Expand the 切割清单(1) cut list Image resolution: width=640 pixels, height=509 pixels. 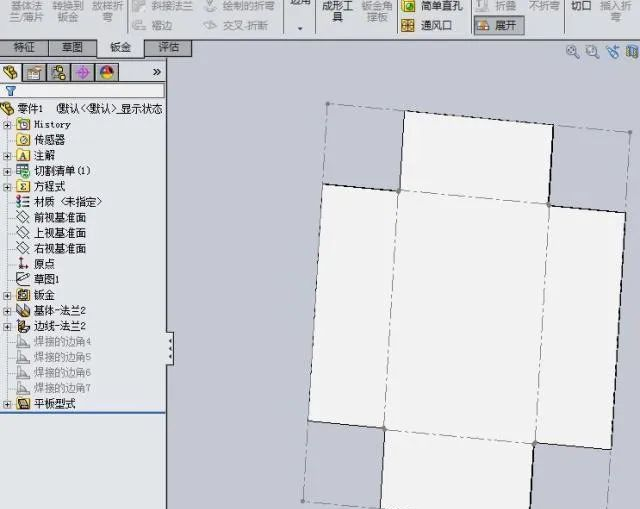coord(7,171)
